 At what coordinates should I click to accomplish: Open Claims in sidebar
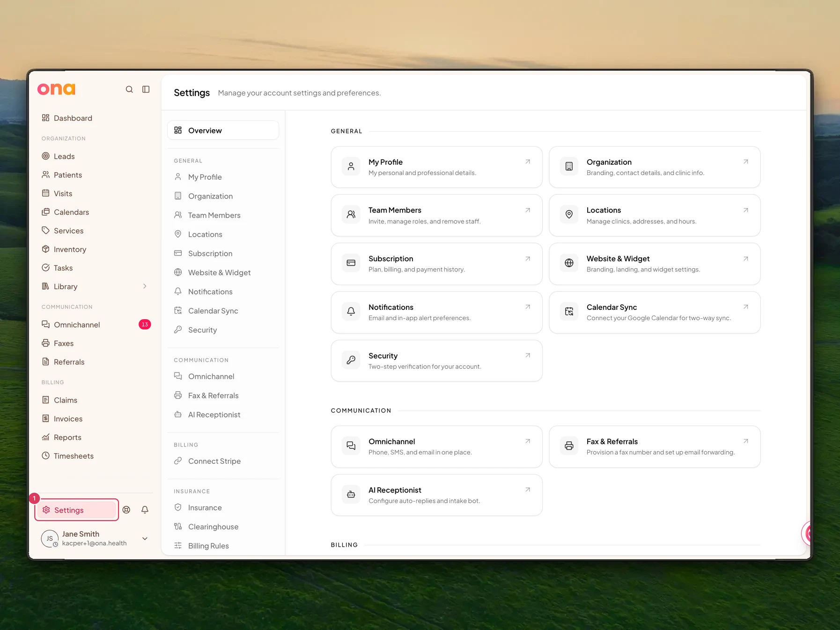pos(95,400)
